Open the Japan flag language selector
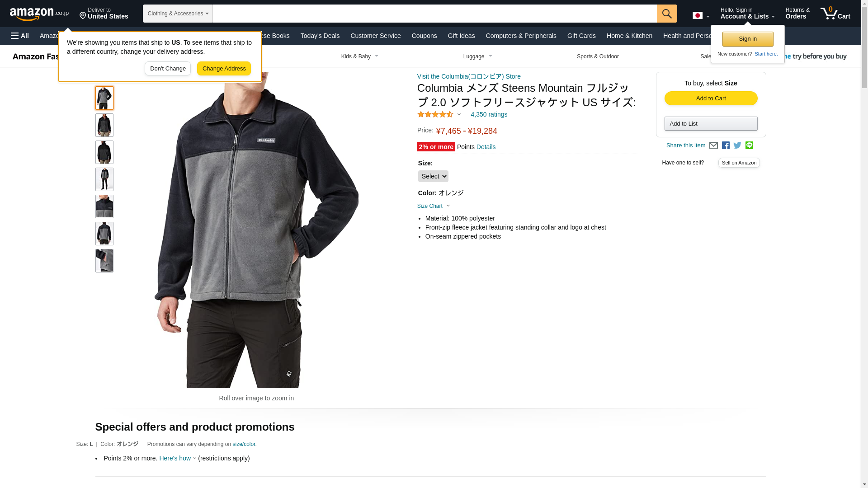868x488 pixels. coord(701,16)
